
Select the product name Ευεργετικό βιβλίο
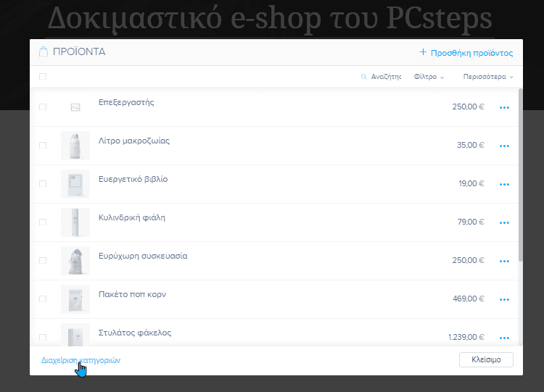tap(133, 179)
